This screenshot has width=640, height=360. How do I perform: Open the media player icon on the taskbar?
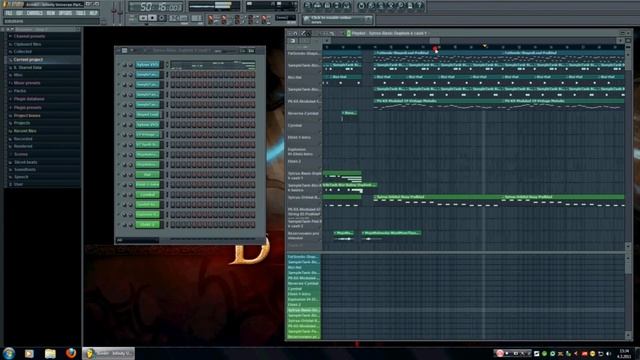[29, 353]
